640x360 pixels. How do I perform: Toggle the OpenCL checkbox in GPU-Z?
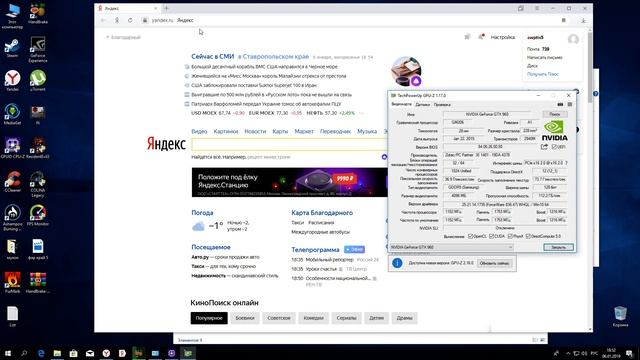(470, 236)
